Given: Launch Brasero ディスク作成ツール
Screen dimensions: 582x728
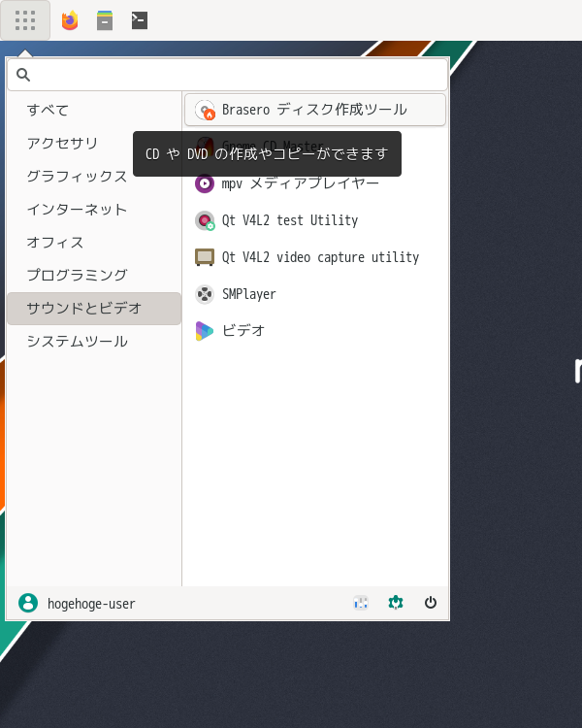Looking at the screenshot, I should [x=315, y=110].
